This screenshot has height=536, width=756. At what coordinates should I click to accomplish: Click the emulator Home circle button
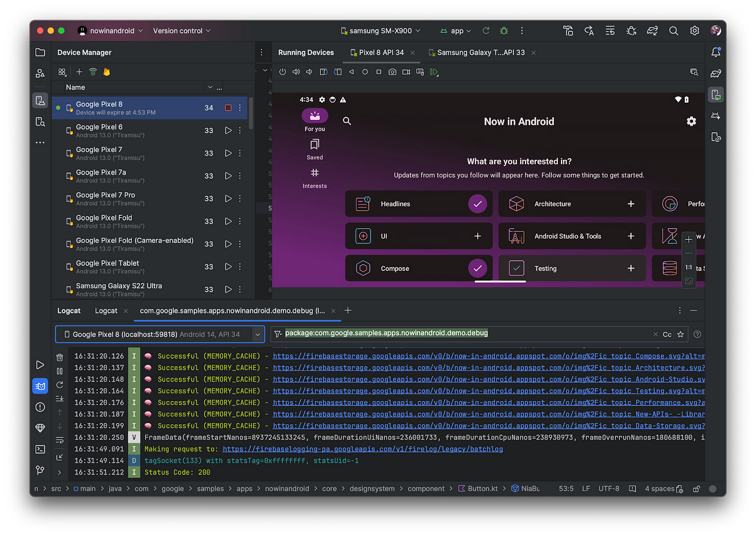coord(365,72)
